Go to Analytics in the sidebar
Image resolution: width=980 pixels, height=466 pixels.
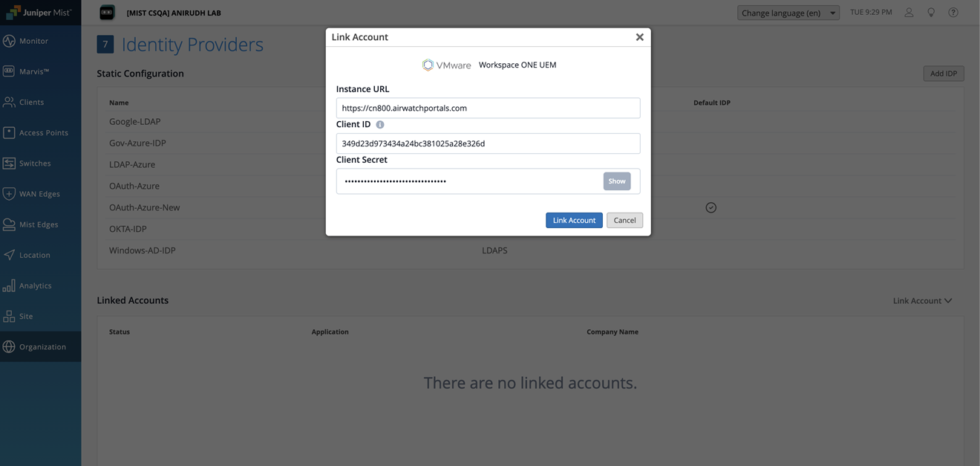coord(34,286)
